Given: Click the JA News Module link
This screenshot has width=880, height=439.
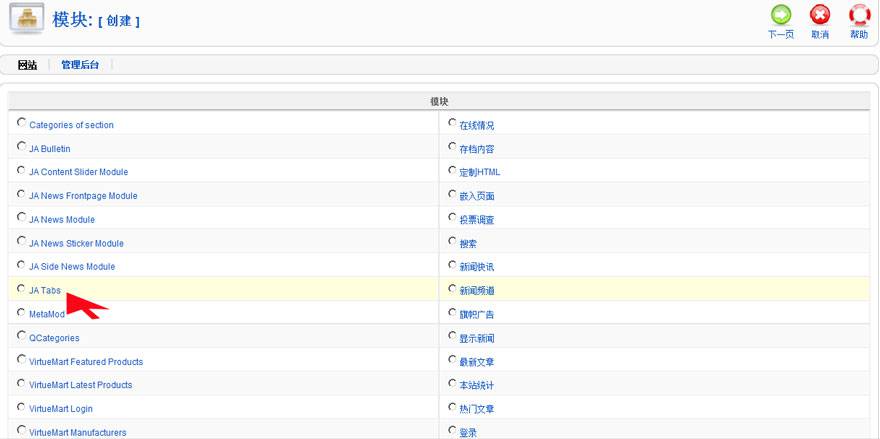Looking at the screenshot, I should [x=62, y=220].
